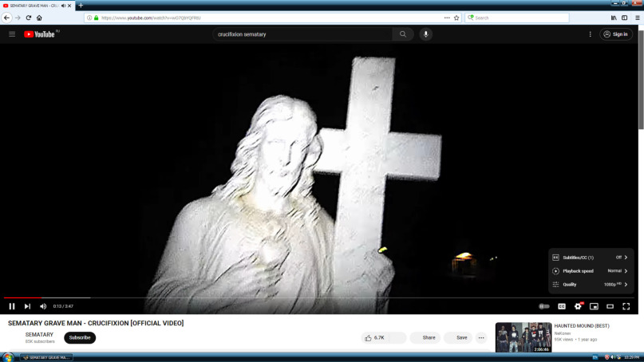The width and height of the screenshot is (644, 362).
Task: Select the SEMATARY GRAVE MAN taskbar item
Action: pyautogui.click(x=47, y=357)
